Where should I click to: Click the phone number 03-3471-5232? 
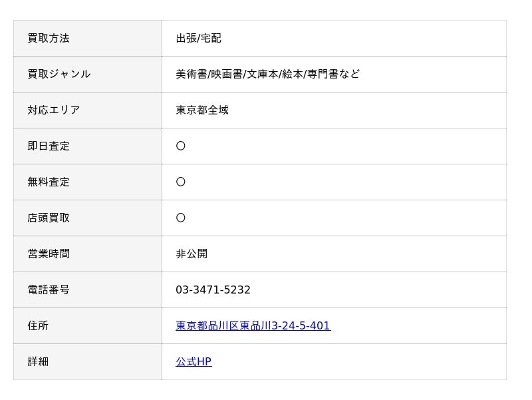coord(213,290)
